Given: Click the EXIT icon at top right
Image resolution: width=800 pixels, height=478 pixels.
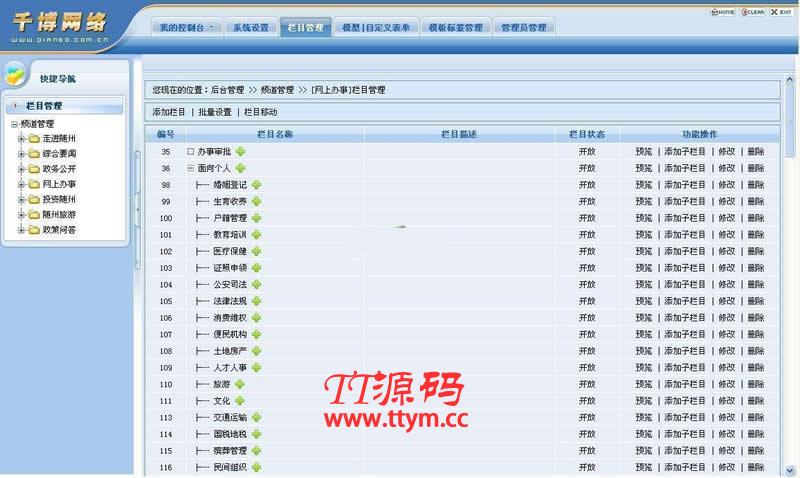Looking at the screenshot, I should coord(781,12).
